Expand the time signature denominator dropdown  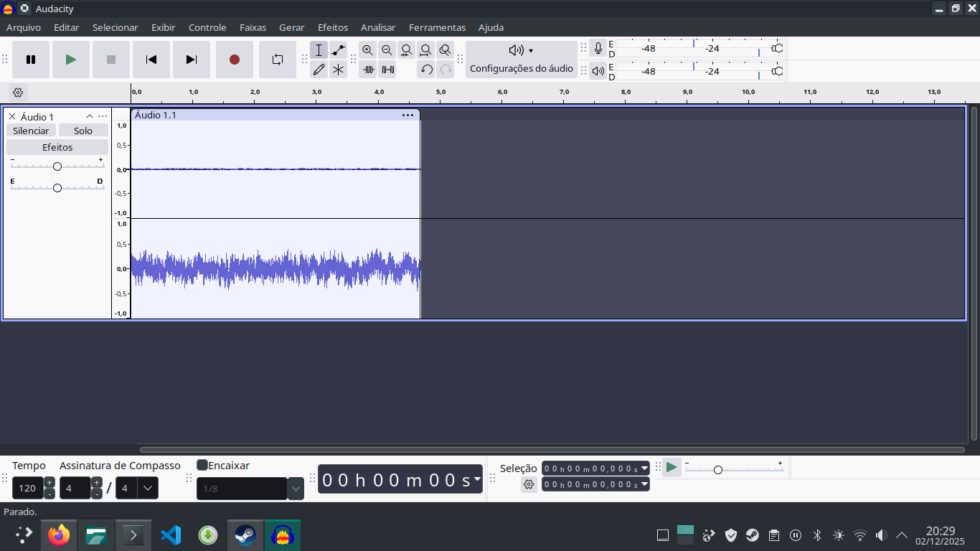click(147, 489)
